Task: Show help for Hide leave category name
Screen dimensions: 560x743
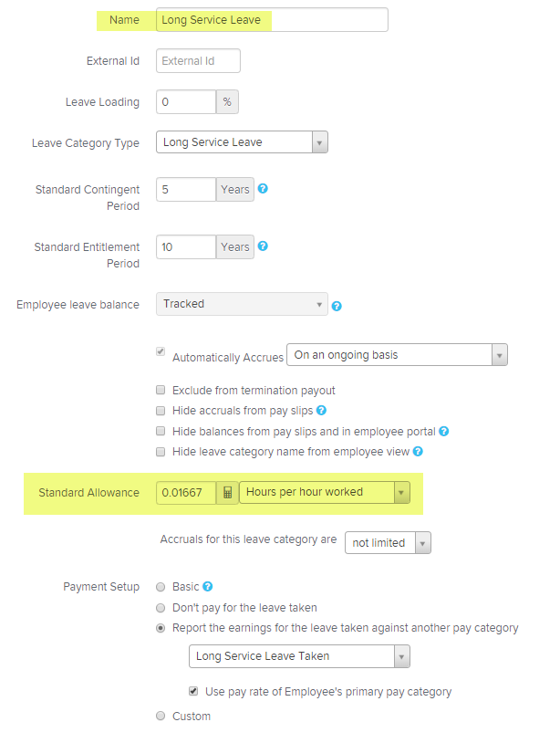Action: pos(418,452)
